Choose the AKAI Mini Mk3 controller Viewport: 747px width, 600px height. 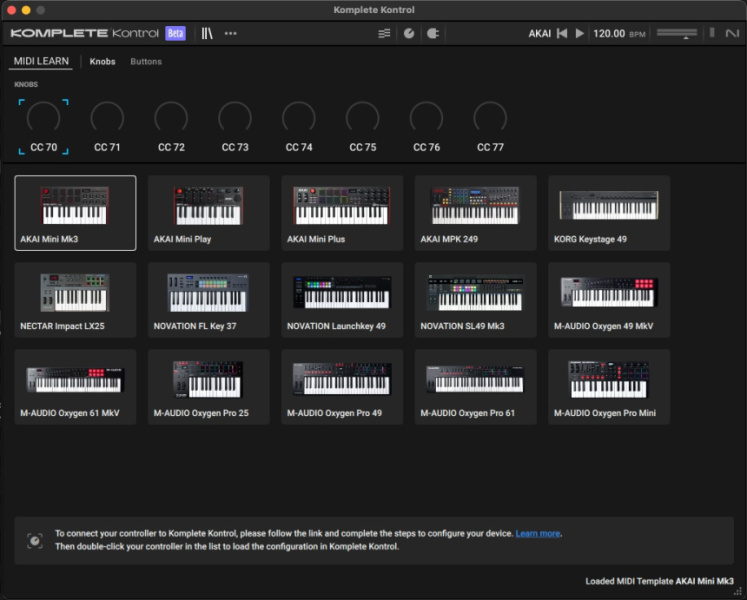pyautogui.click(x=75, y=213)
